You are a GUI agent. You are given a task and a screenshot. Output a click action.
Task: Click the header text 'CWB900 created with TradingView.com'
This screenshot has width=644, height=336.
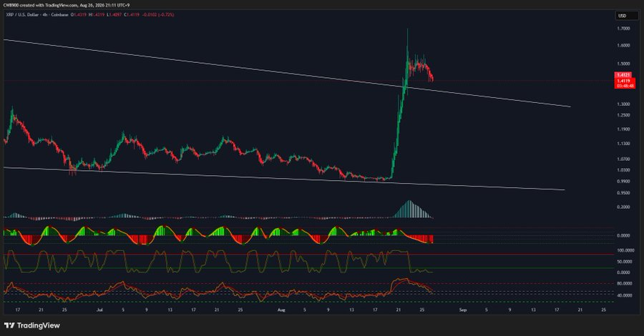tap(40, 5)
